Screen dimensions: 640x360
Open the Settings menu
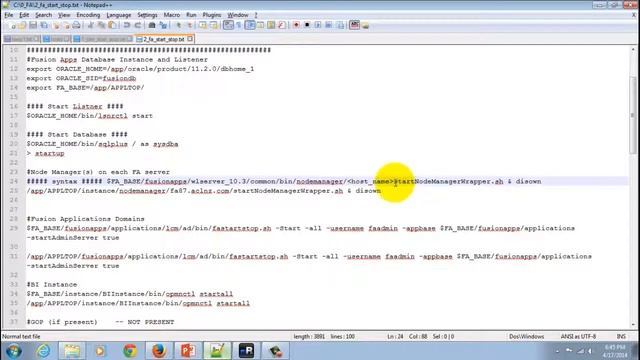click(147, 15)
